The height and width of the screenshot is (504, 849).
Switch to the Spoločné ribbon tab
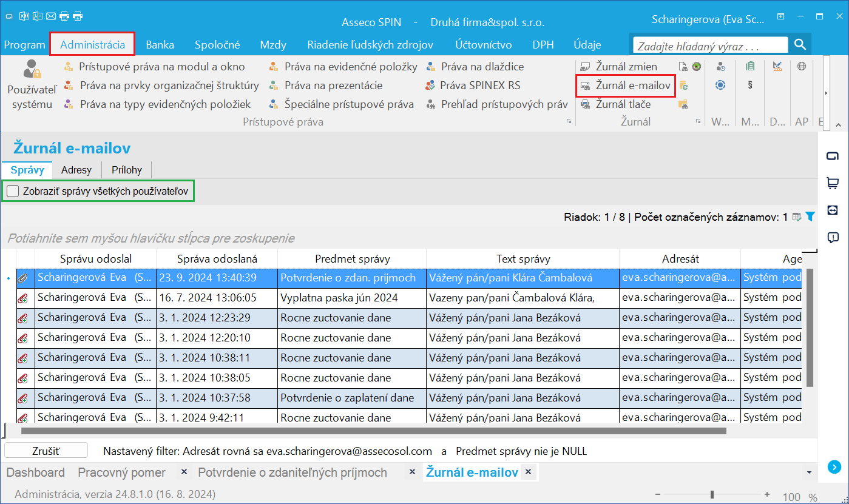pos(217,44)
